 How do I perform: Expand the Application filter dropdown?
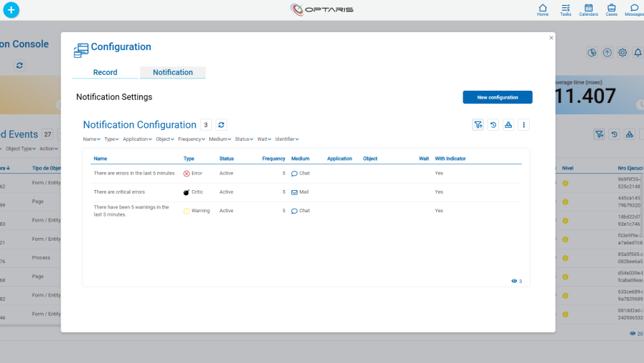tap(137, 139)
